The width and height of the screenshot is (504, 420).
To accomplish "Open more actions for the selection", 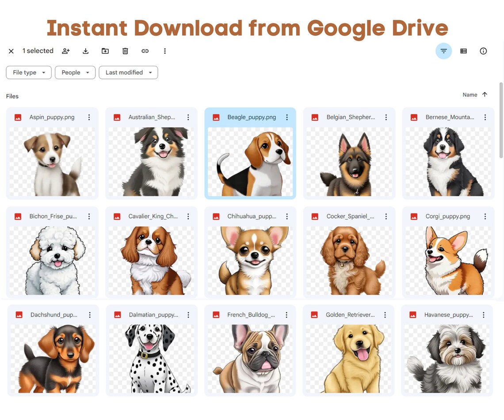I will 165,51.
